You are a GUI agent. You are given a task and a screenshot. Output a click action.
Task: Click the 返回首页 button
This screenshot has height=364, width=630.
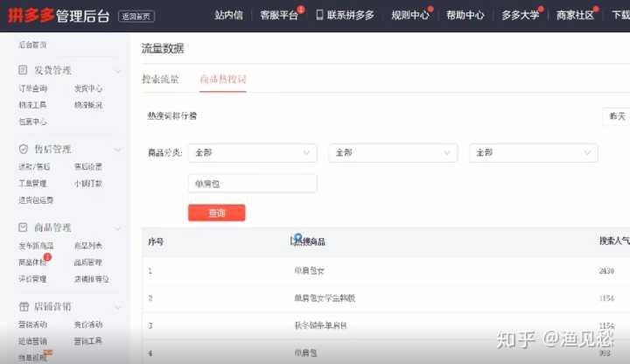pyautogui.click(x=136, y=17)
